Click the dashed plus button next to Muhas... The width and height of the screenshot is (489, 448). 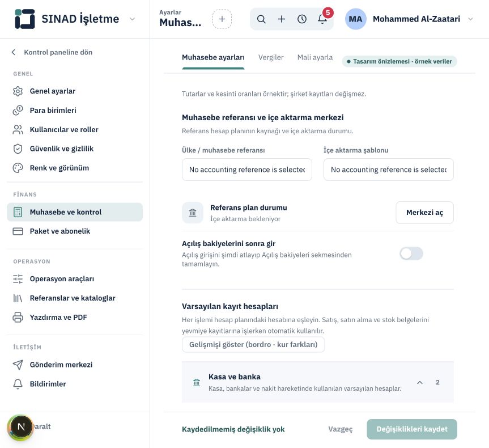(222, 19)
